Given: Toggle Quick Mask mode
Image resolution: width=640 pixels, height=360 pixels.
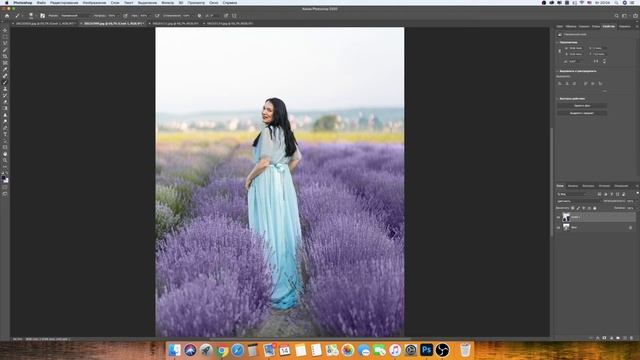Looking at the screenshot, I should [5, 187].
